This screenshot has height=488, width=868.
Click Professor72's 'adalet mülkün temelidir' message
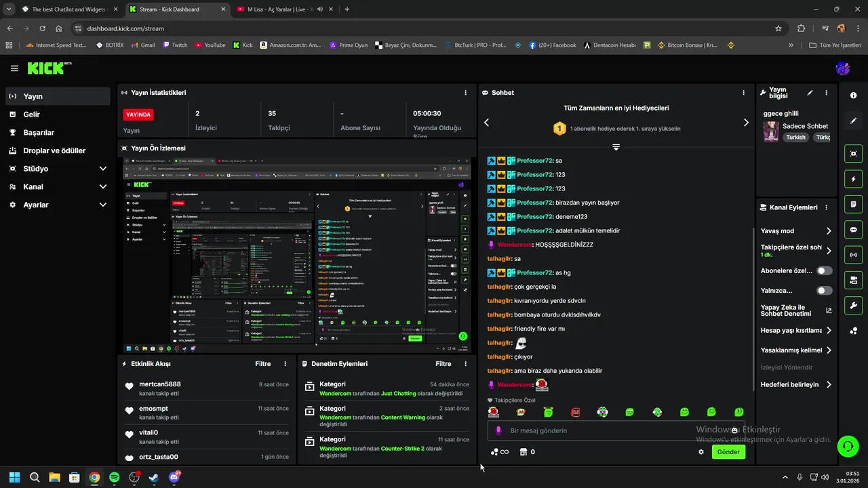tap(553, 230)
